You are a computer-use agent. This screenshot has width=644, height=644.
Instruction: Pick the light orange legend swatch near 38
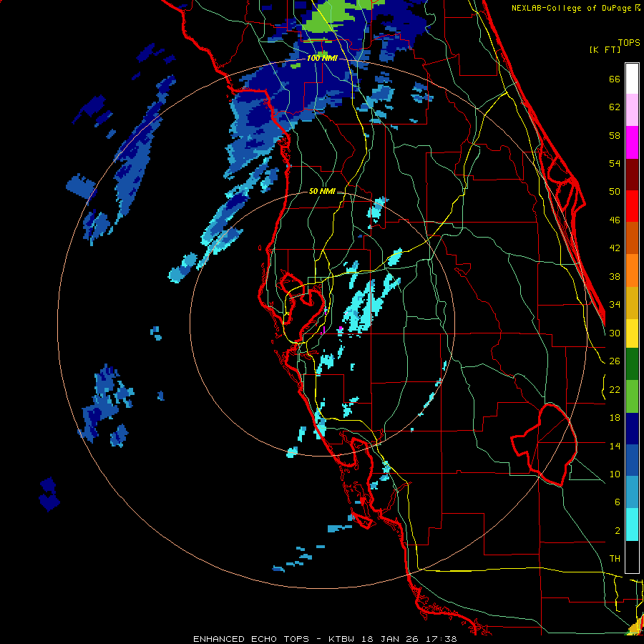(632, 270)
